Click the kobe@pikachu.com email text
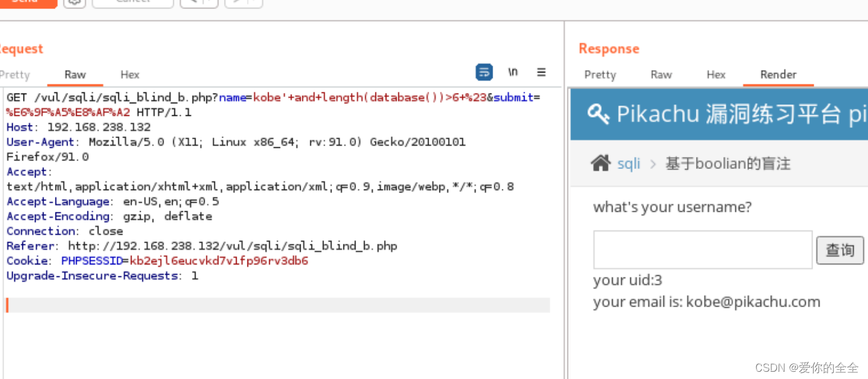This screenshot has height=379, width=868. tap(753, 302)
